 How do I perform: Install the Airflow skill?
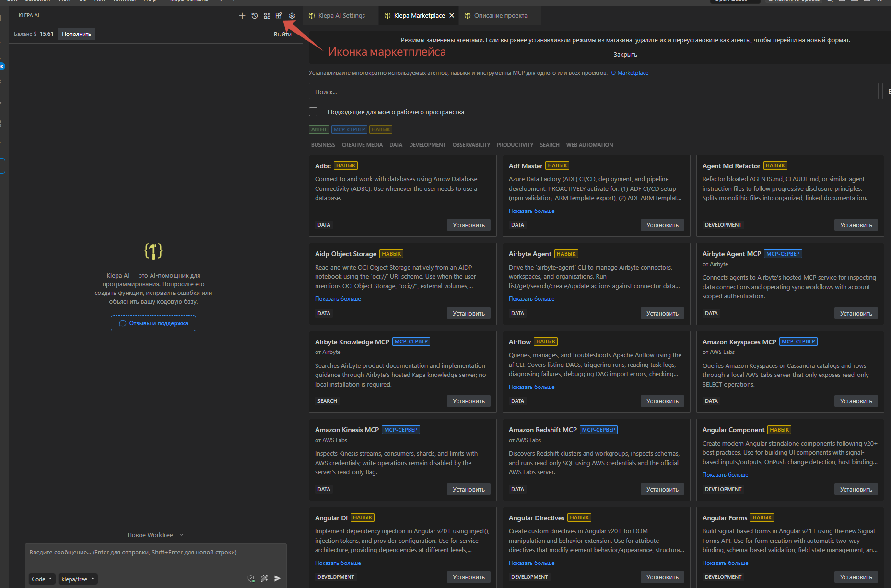(x=662, y=401)
